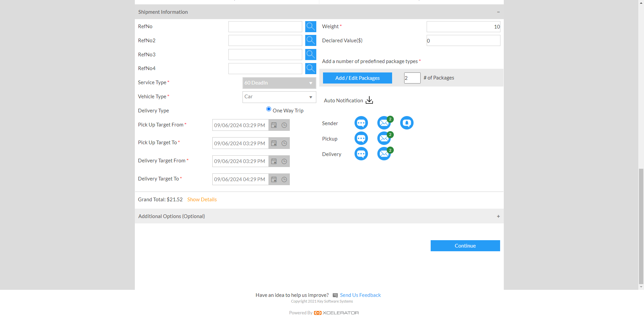Focus the RefNo4 input field
The image size is (644, 317).
pos(265,68)
